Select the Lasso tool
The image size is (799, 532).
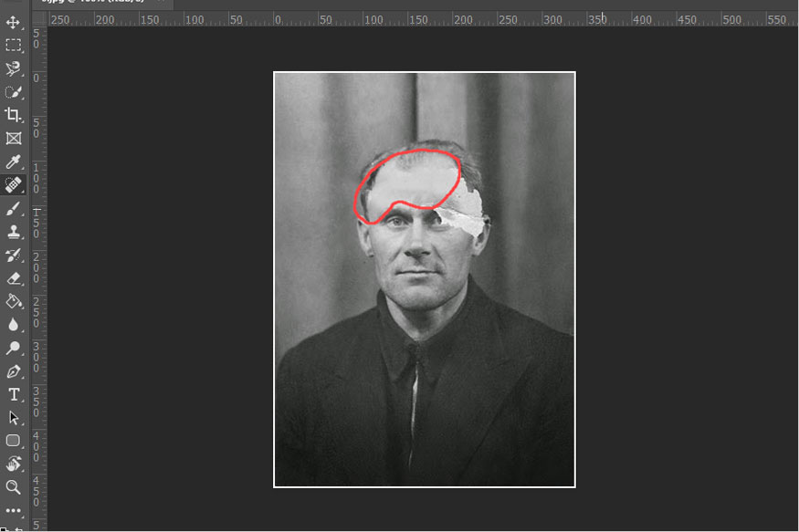14,68
